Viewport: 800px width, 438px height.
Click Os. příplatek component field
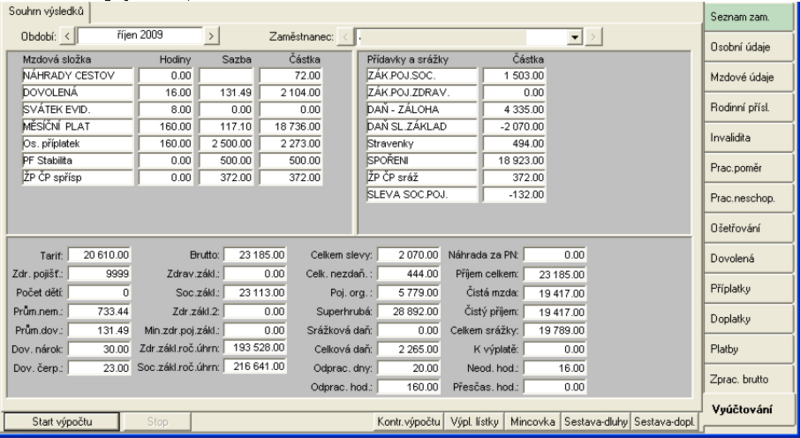(78, 143)
